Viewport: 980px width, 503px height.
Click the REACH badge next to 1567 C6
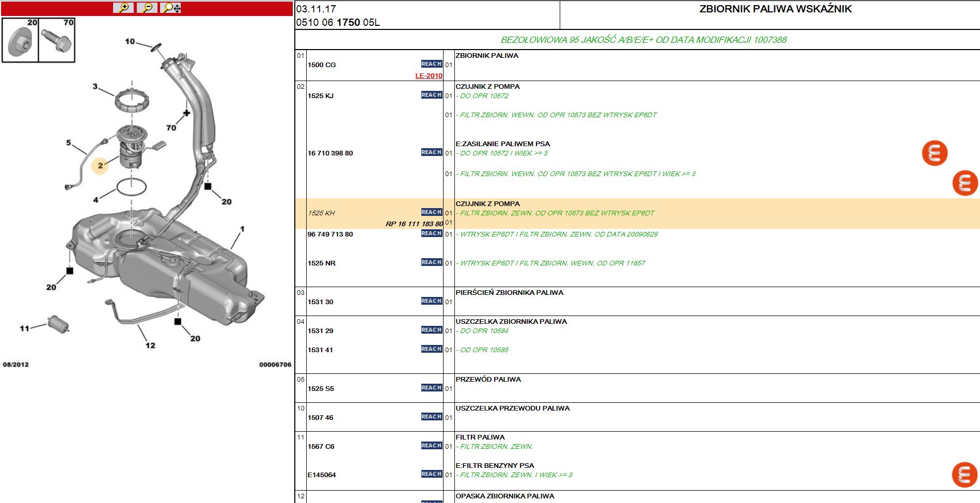coord(432,446)
